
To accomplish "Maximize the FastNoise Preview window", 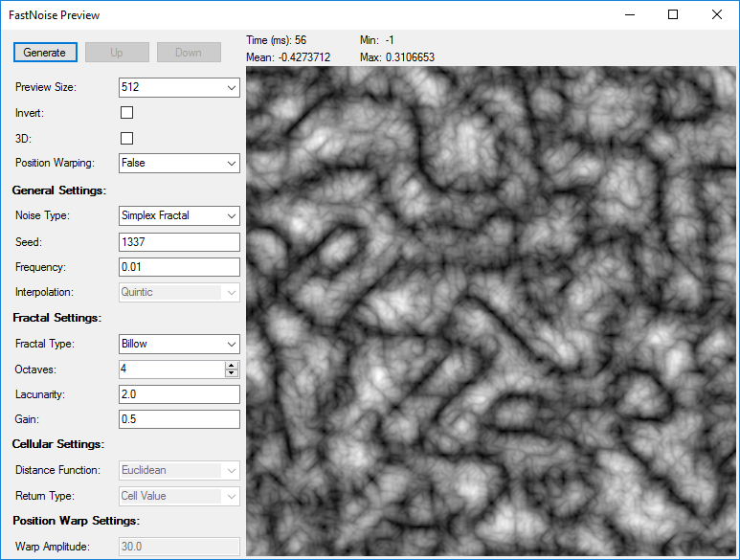I will tap(673, 14).
